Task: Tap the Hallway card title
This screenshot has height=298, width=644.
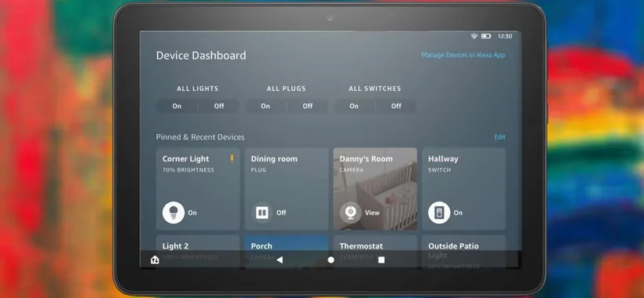Action: [443, 158]
